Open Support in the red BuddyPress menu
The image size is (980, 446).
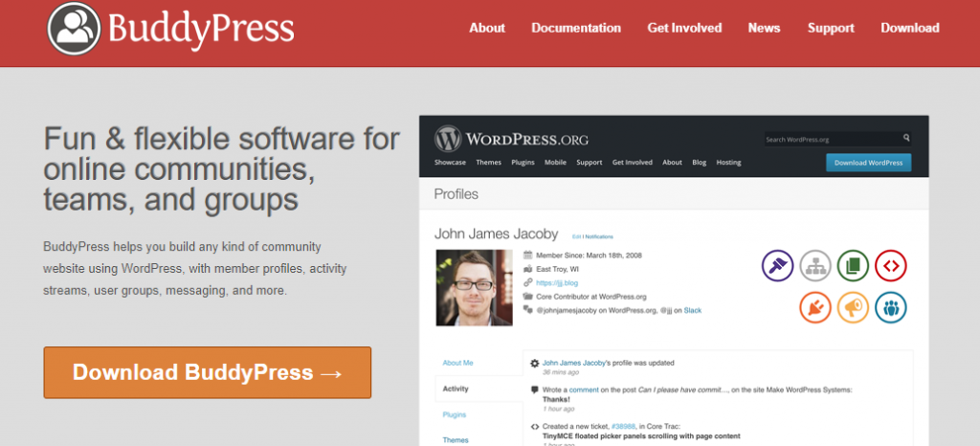click(831, 28)
